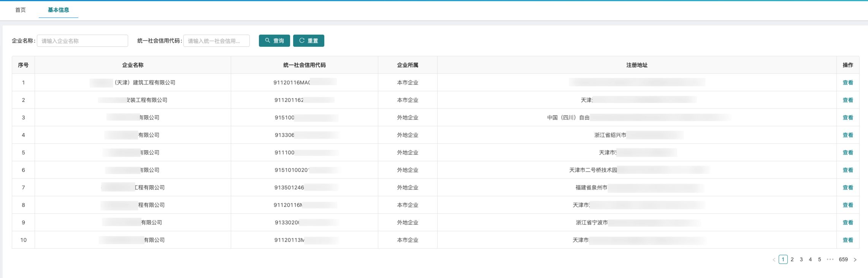Switch to the 首页 tab

click(21, 10)
